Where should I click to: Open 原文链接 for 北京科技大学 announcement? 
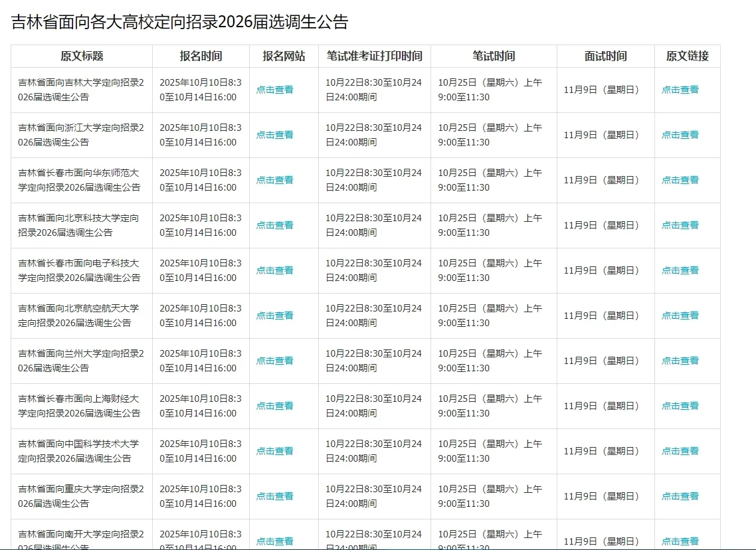point(680,225)
